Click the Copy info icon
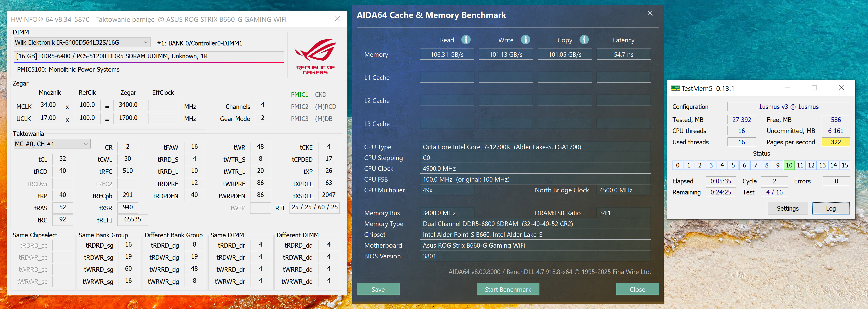 point(584,40)
